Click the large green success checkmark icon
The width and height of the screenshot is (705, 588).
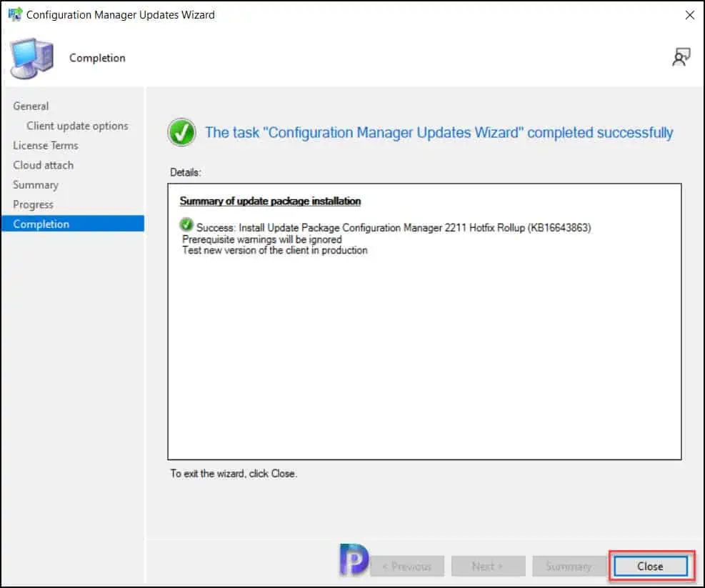181,132
